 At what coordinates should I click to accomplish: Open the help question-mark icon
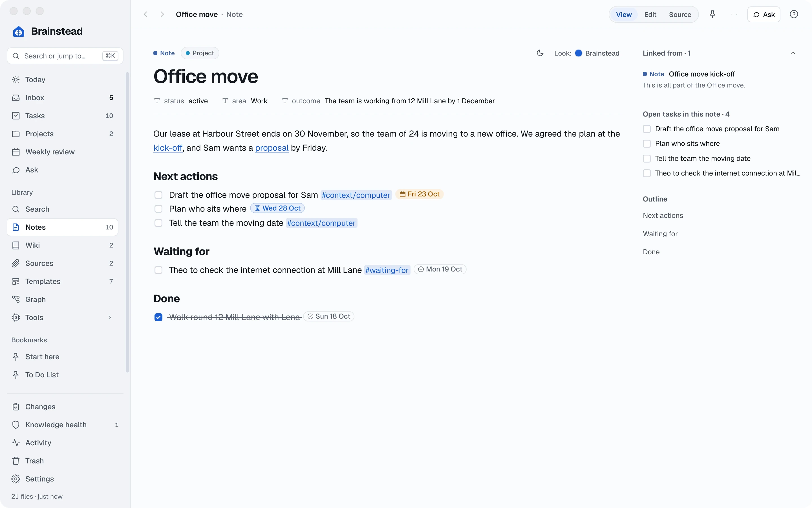(x=794, y=14)
